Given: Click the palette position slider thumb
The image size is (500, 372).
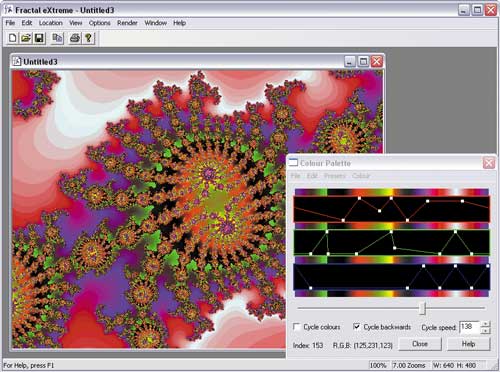Looking at the screenshot, I should [422, 308].
